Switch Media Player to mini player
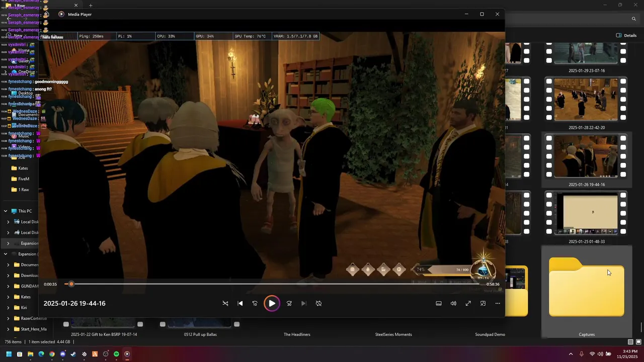This screenshot has width=644, height=362. click(x=483, y=303)
